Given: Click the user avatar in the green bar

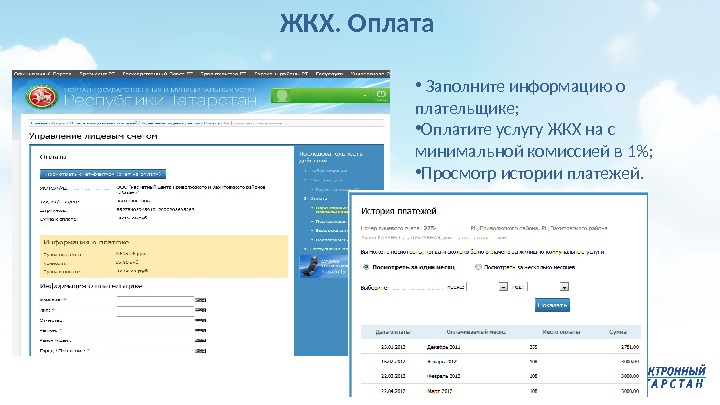Looking at the screenshot, I should pyautogui.click(x=281, y=96).
